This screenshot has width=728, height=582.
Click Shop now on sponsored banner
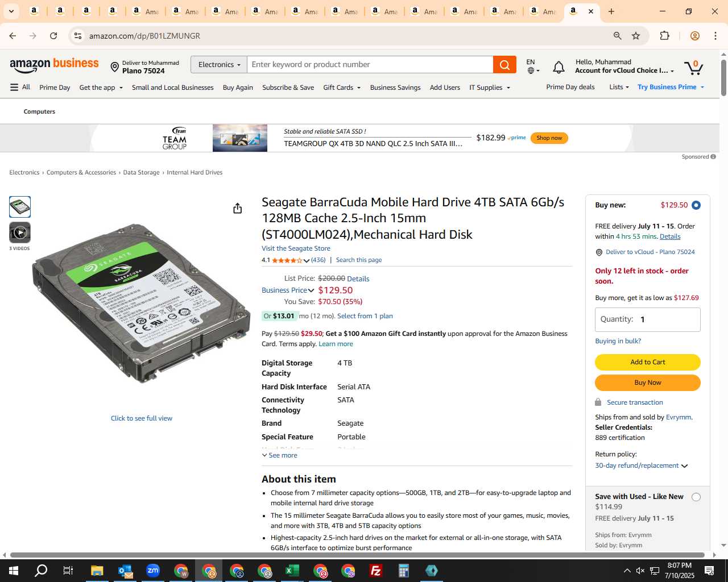(x=549, y=138)
